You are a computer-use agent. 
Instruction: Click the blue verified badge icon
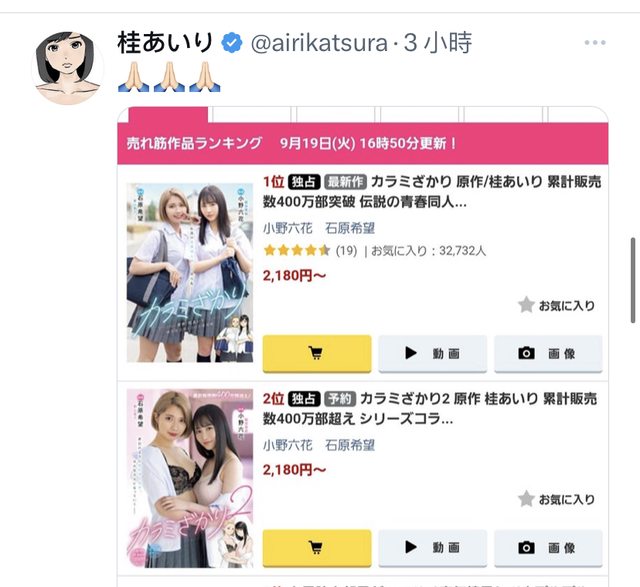coord(232,43)
